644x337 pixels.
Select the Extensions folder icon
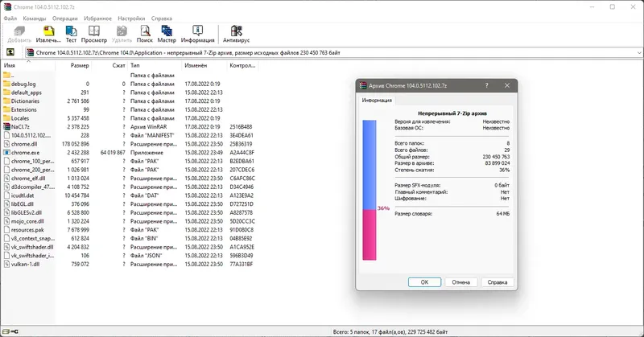[x=6, y=109]
